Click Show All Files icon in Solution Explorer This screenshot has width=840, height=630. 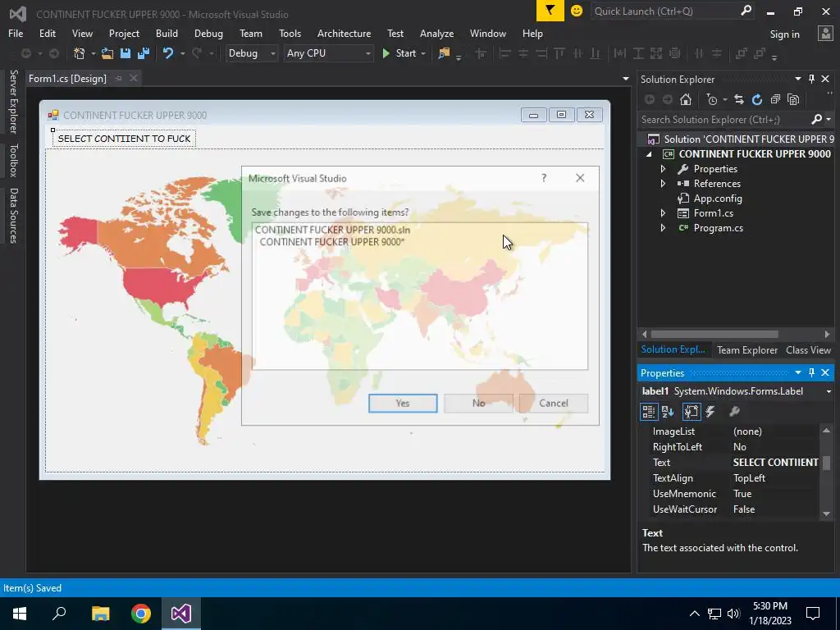coord(793,99)
